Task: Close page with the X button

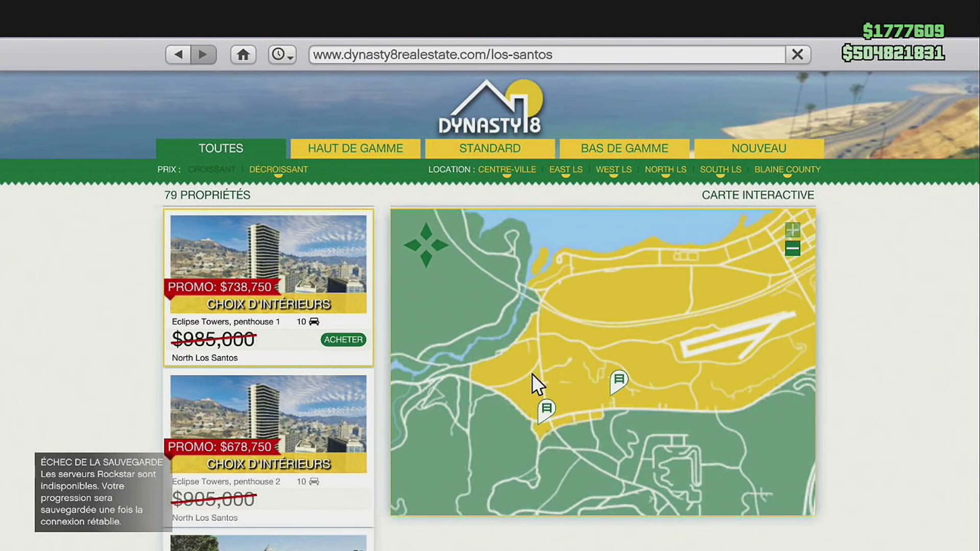Action: point(797,55)
